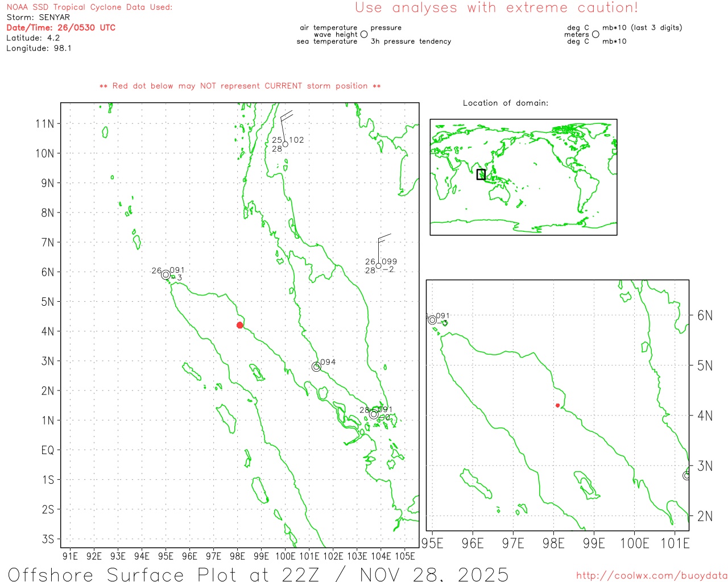Open the coolwx.com/buoydata link
Viewport: 728px width, 582px height.
click(652, 576)
